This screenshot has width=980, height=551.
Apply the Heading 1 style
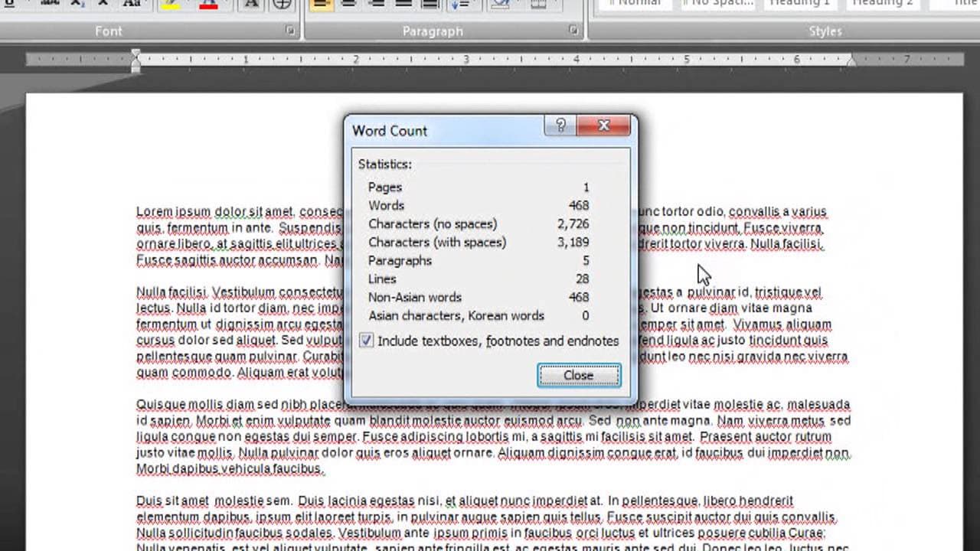(799, 4)
